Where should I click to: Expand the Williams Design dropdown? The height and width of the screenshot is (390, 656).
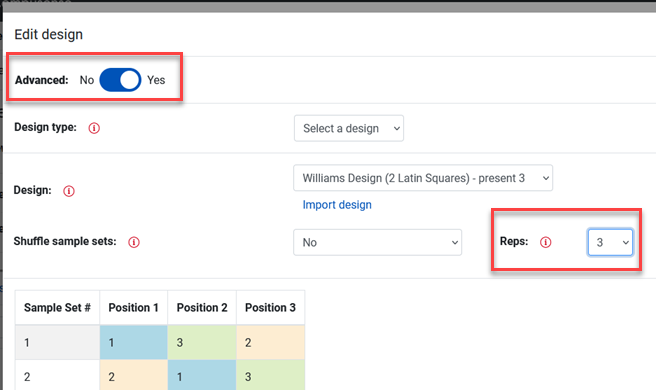(x=423, y=178)
